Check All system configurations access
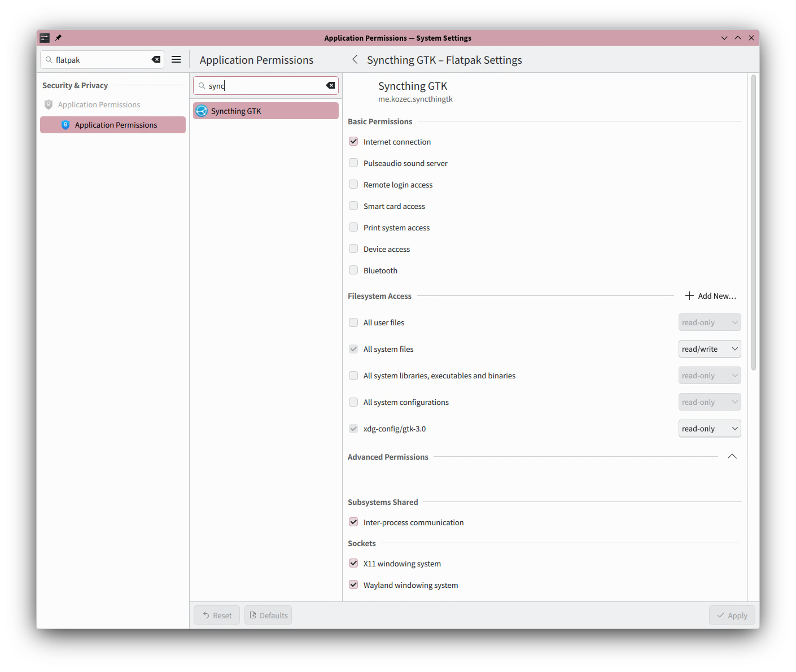The width and height of the screenshot is (796, 672). 353,402
